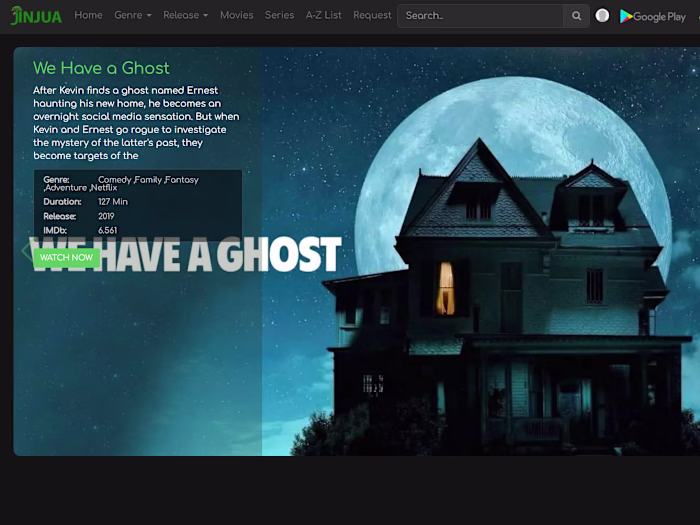This screenshot has width=700, height=525.
Task: Open the Series section
Action: [279, 15]
